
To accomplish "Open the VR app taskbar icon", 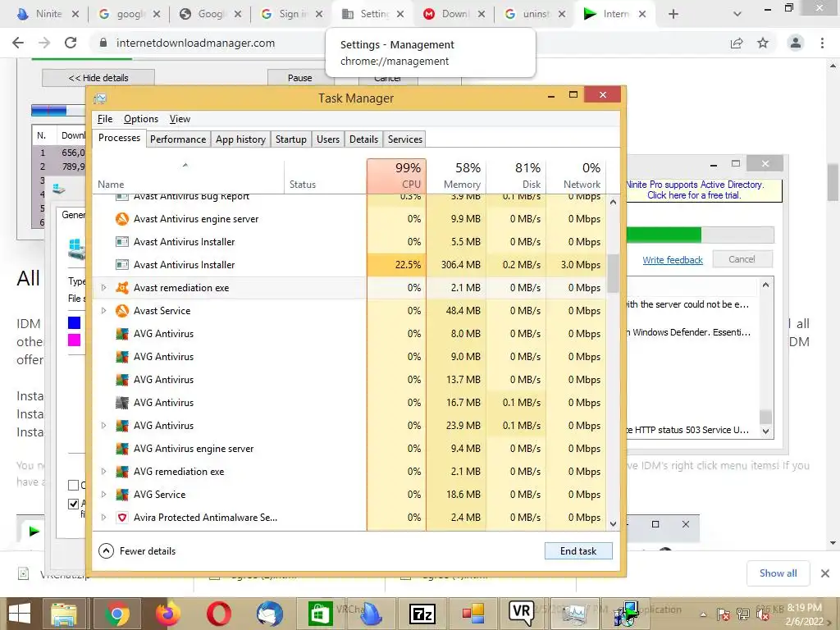I will (521, 612).
